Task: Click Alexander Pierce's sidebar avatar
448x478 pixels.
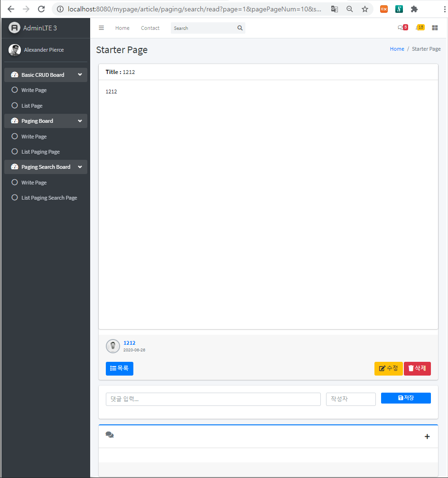Action: coord(15,50)
